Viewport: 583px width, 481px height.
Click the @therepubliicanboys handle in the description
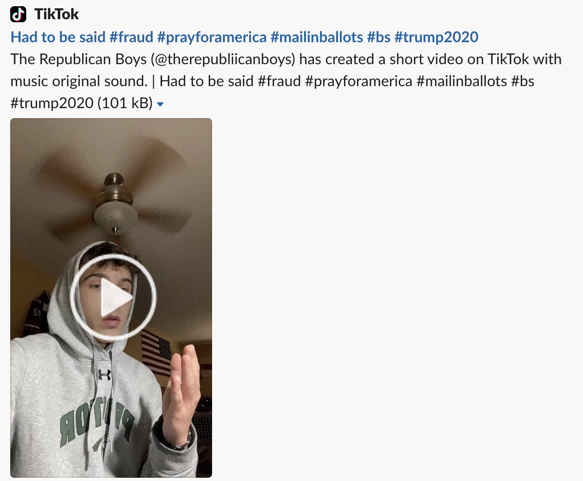[223, 59]
